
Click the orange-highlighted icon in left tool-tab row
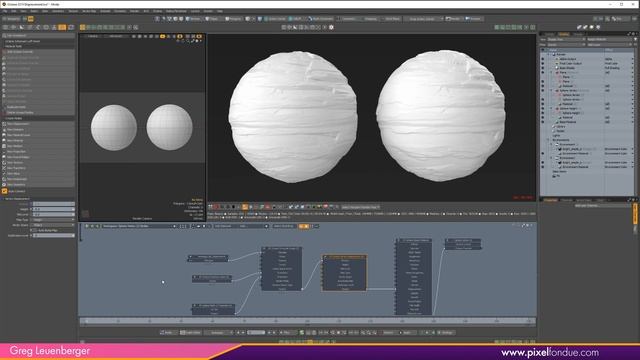point(62,27)
